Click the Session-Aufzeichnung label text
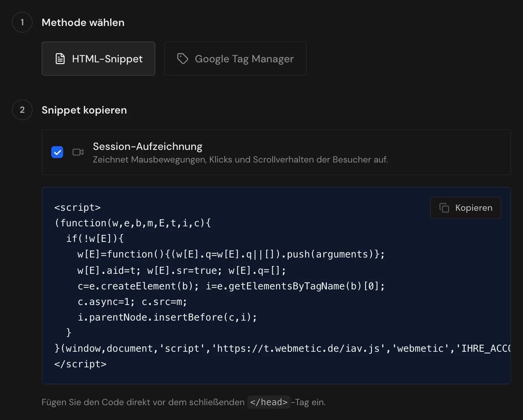 (147, 147)
